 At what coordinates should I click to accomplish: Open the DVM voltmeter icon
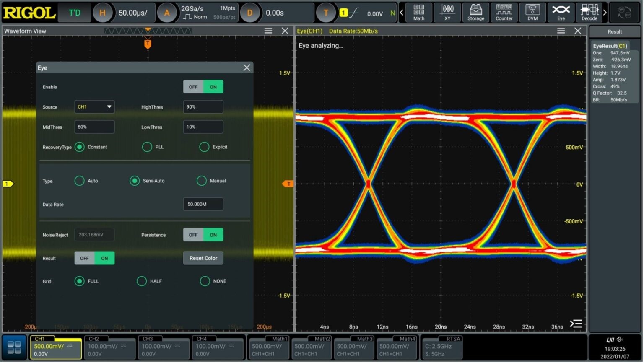[532, 12]
